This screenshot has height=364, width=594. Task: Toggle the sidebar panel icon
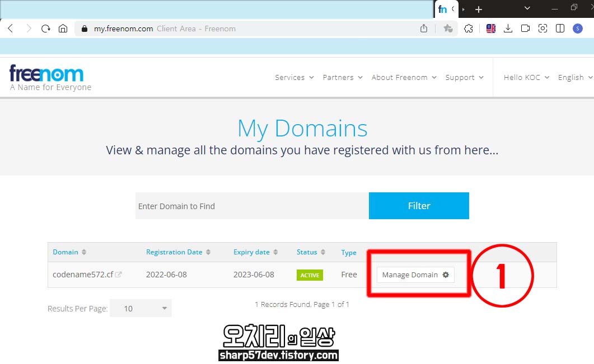[560, 29]
